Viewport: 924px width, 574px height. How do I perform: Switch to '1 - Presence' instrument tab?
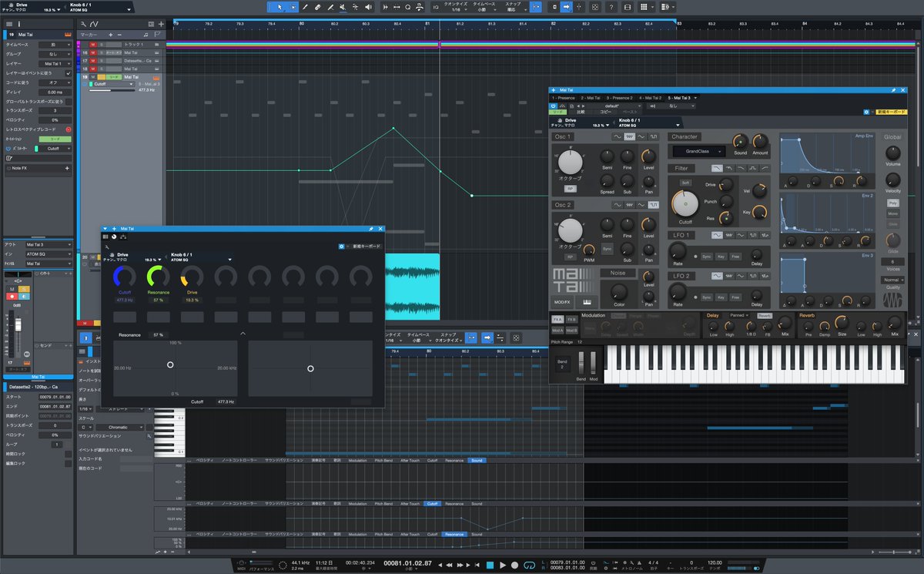[x=563, y=98]
